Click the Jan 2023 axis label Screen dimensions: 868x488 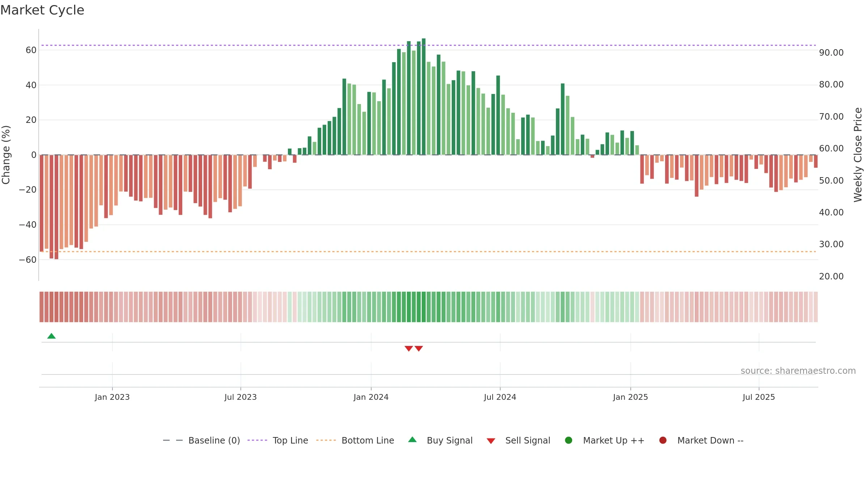point(112,397)
